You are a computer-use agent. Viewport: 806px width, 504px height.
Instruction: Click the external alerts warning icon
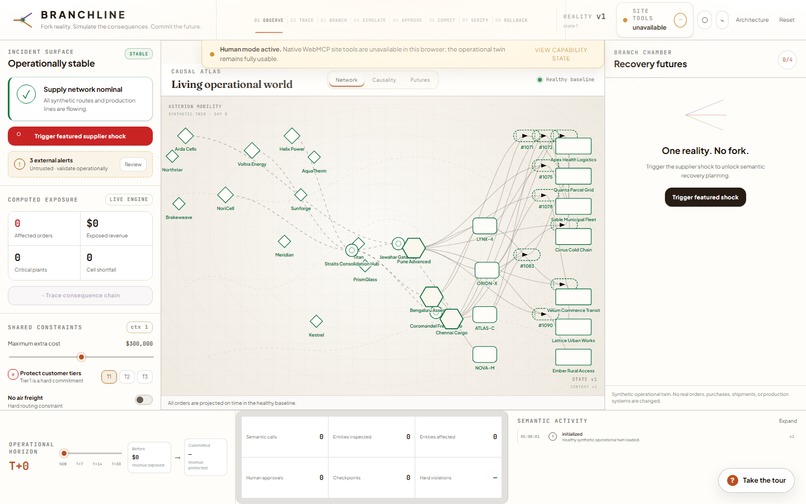pos(20,165)
